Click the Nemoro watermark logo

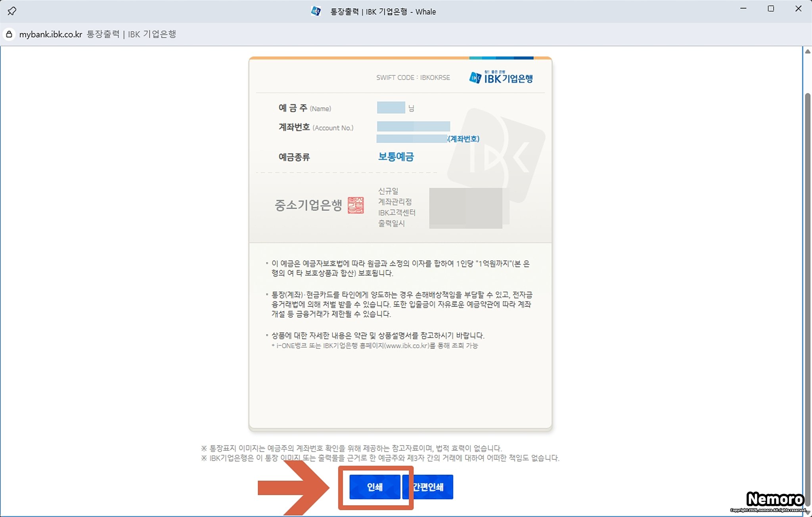click(775, 499)
